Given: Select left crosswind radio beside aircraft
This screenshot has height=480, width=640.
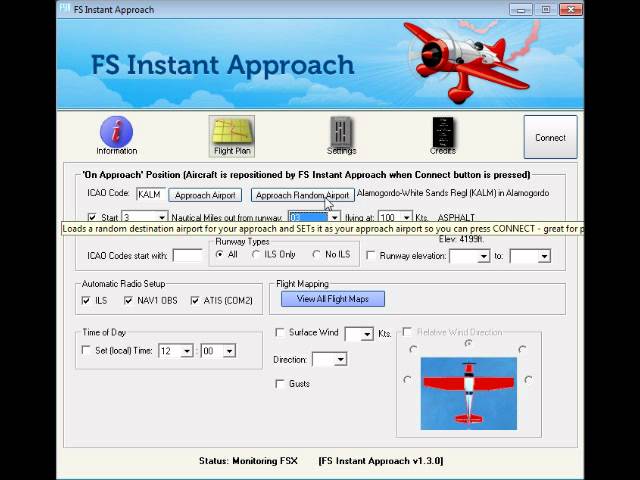Looking at the screenshot, I should tap(407, 380).
